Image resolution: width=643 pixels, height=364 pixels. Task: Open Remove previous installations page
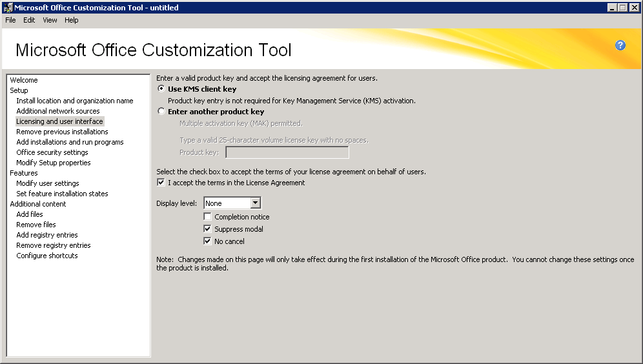coord(62,132)
